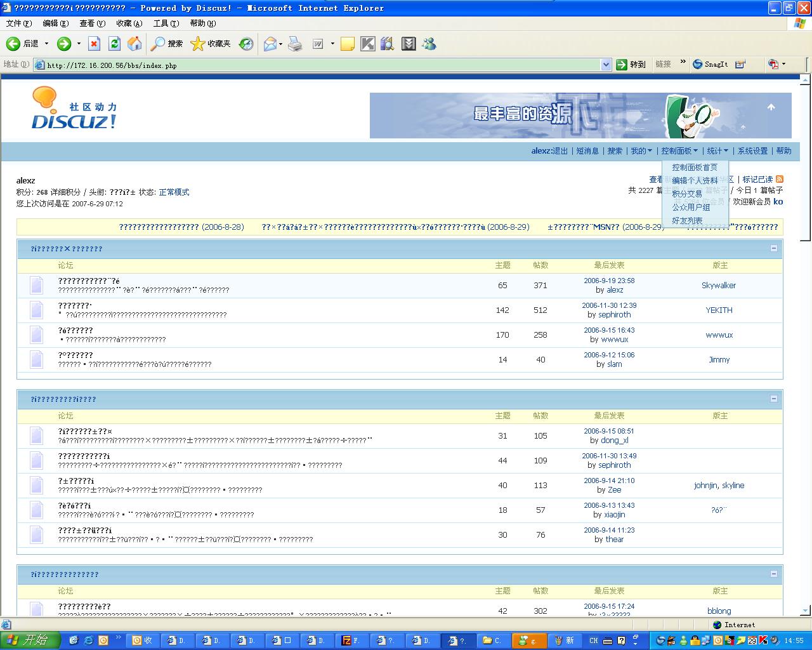The width and height of the screenshot is (812, 650).
Task: Collapse the third forum category section
Action: pos(774,574)
